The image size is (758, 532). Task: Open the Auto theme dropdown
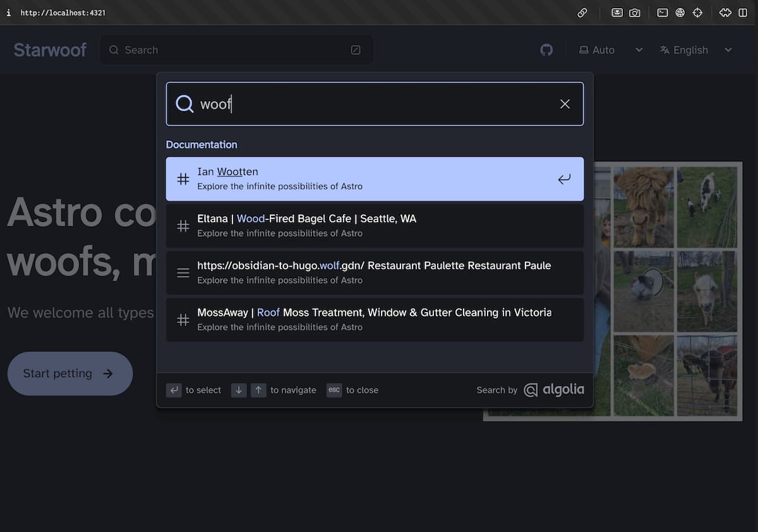[611, 50]
